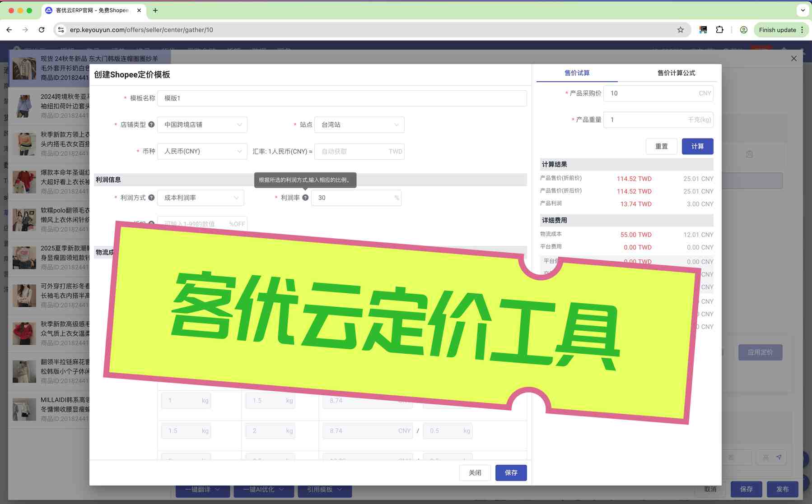Select the first product thumbnail in the list

[24, 68]
